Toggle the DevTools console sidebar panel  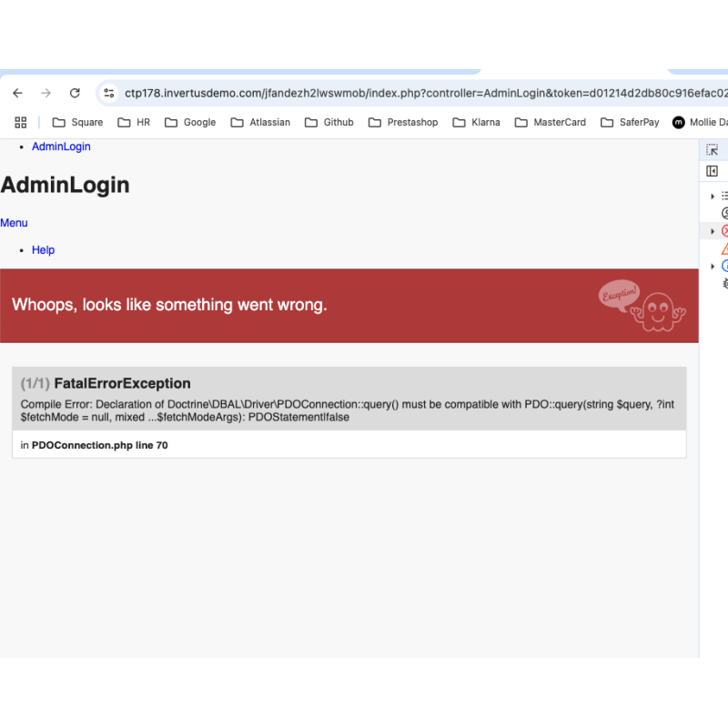pyautogui.click(x=713, y=171)
